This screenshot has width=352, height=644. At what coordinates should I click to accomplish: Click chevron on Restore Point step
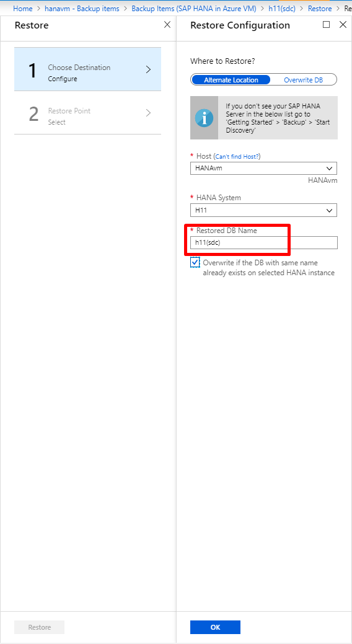(149, 113)
